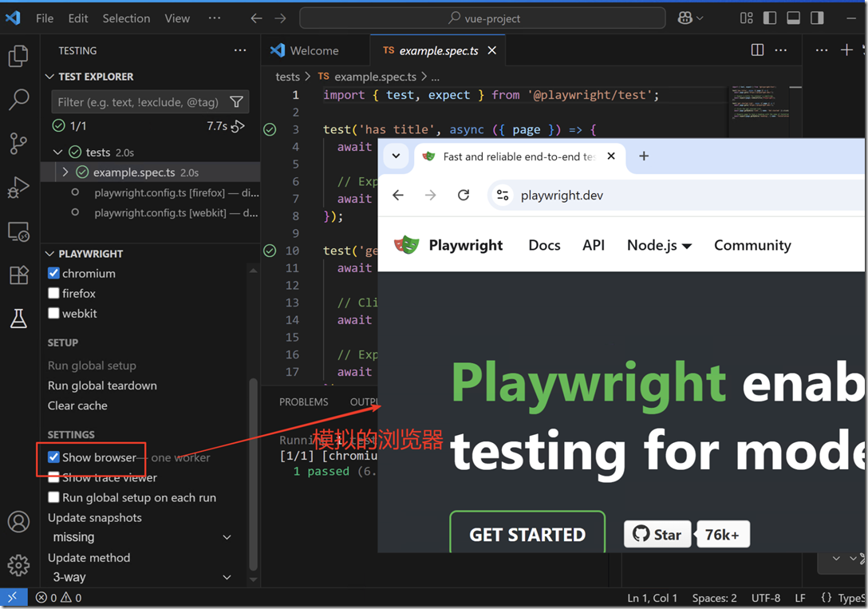Collapse the TEST EXPLORER section
The image size is (868, 609).
point(49,77)
